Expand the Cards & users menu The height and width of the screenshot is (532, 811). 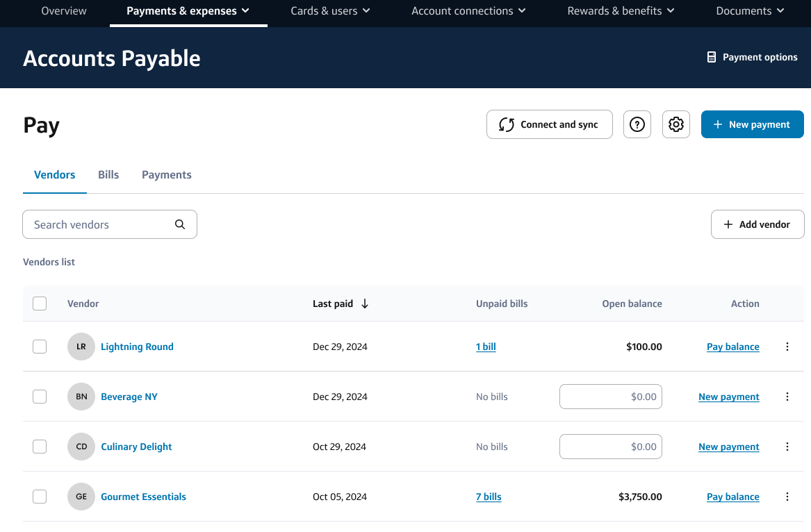[x=331, y=11]
